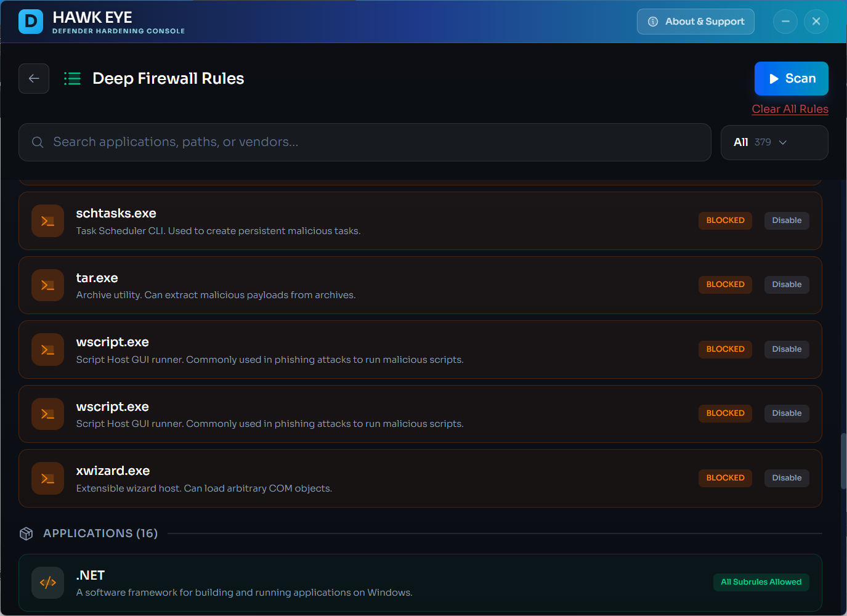Go back using the left arrow button

click(34, 78)
